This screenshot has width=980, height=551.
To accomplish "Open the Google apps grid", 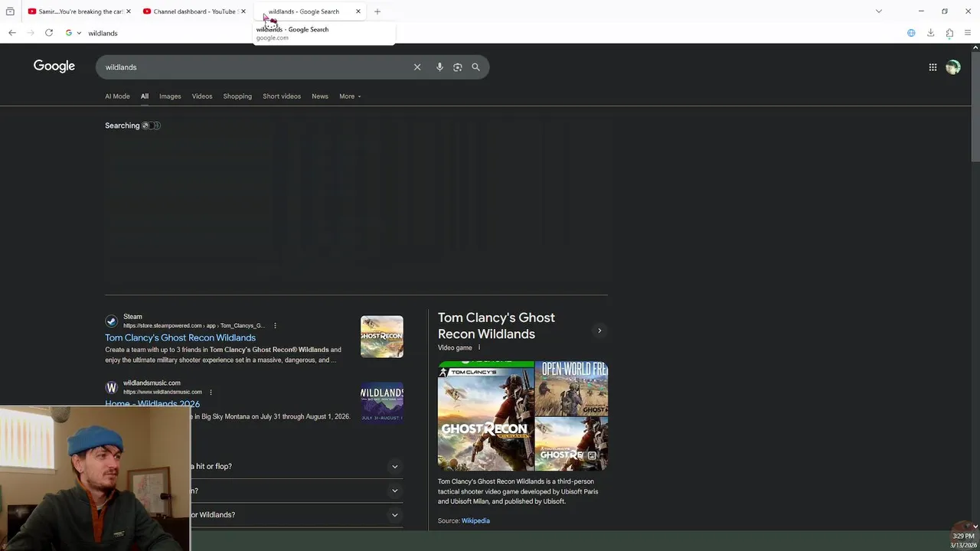I will pyautogui.click(x=933, y=67).
